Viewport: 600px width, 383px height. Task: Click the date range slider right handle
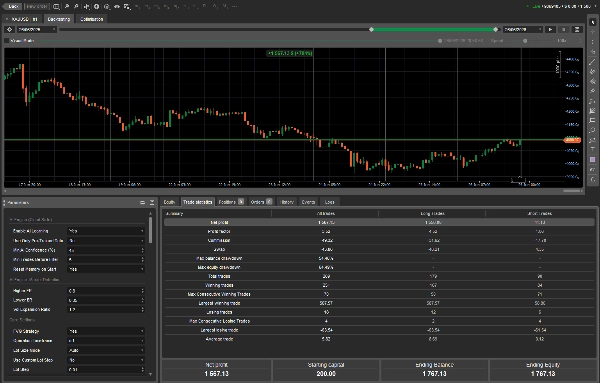(x=496, y=29)
